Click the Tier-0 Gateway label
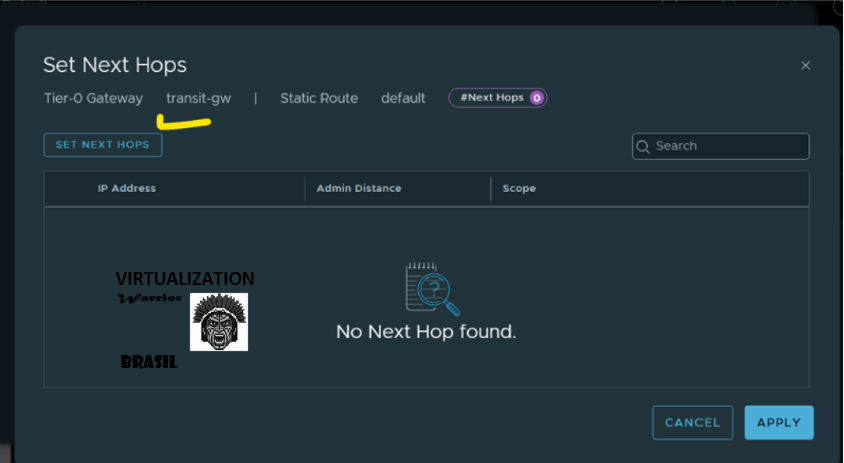This screenshot has height=463, width=844. pyautogui.click(x=93, y=98)
